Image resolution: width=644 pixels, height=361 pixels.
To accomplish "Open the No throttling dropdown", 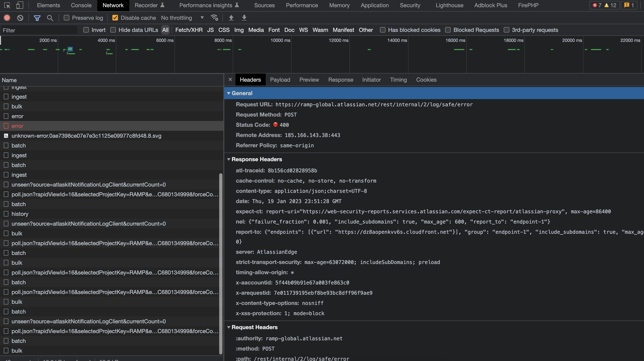I will coord(182,18).
